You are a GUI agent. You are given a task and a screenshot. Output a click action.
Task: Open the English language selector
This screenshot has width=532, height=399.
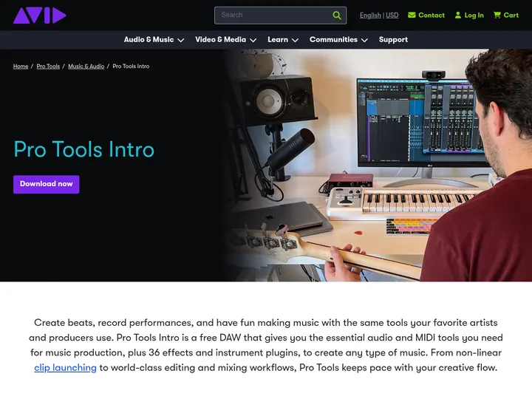[370, 16]
